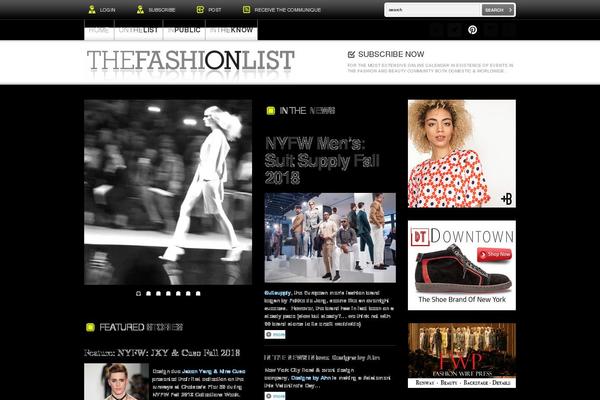Select the fourth slideshow pagination dot

[x=168, y=294]
